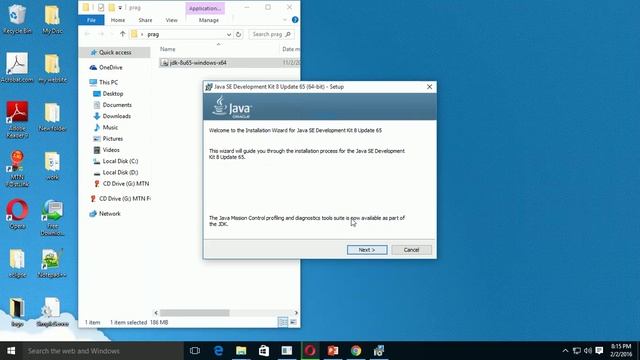The width and height of the screenshot is (640, 360).
Task: Click horizontal scrollbar right arrow
Action: tap(296, 313)
